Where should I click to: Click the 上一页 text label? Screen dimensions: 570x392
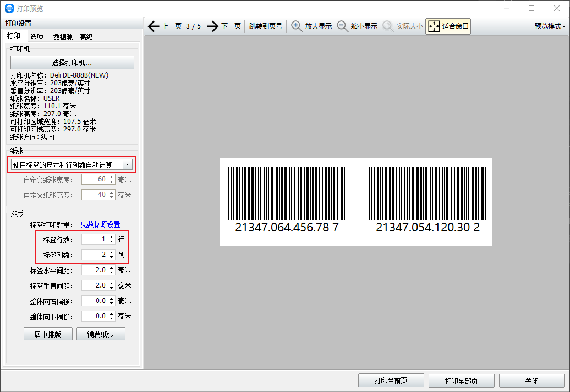172,26
